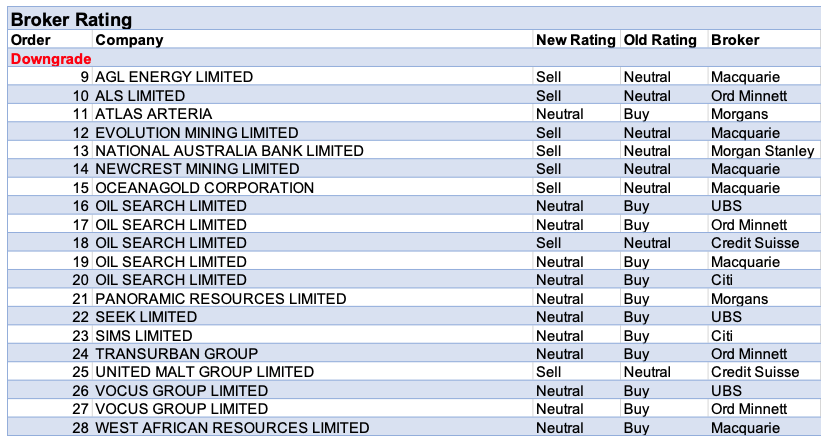Click the Broker Rating title cell
The width and height of the screenshot is (827, 443).
(x=71, y=20)
